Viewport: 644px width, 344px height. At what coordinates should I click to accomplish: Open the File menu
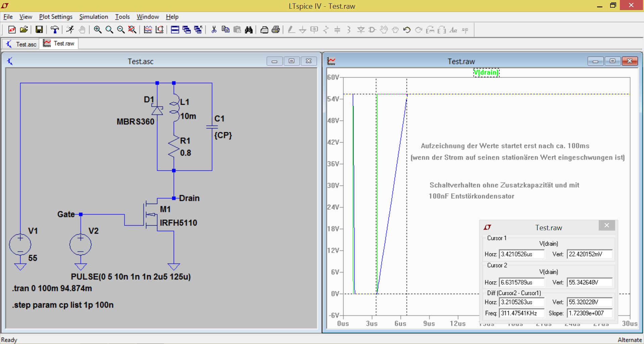click(8, 17)
